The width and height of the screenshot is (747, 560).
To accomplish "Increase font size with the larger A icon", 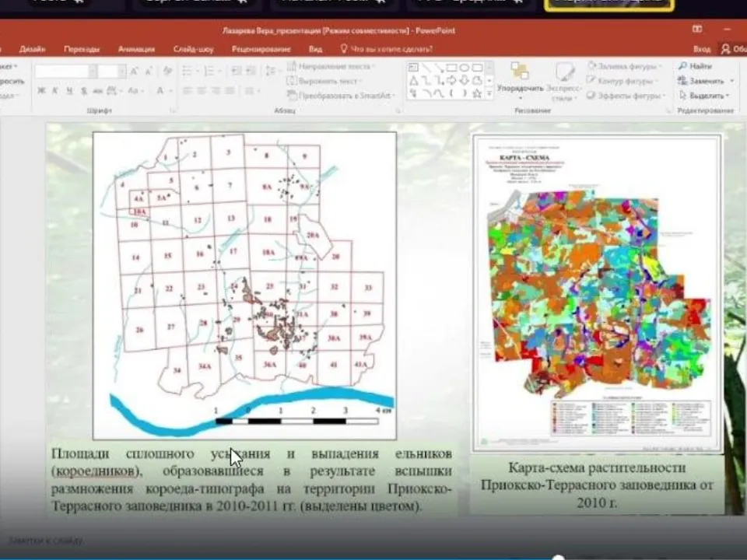I will [x=134, y=71].
